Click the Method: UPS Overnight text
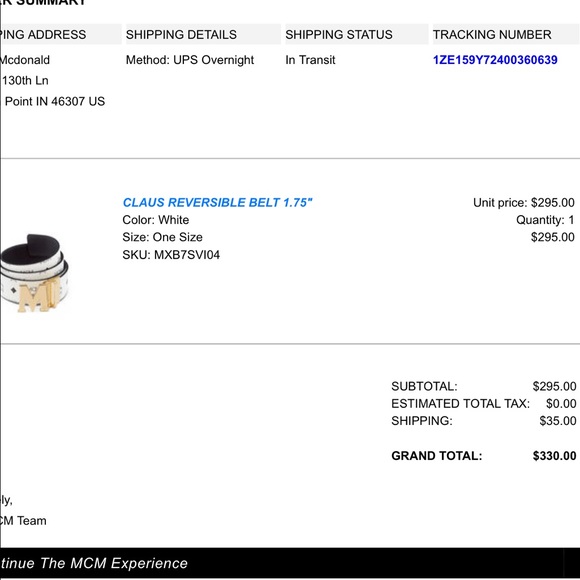580x580 pixels. coord(190,60)
